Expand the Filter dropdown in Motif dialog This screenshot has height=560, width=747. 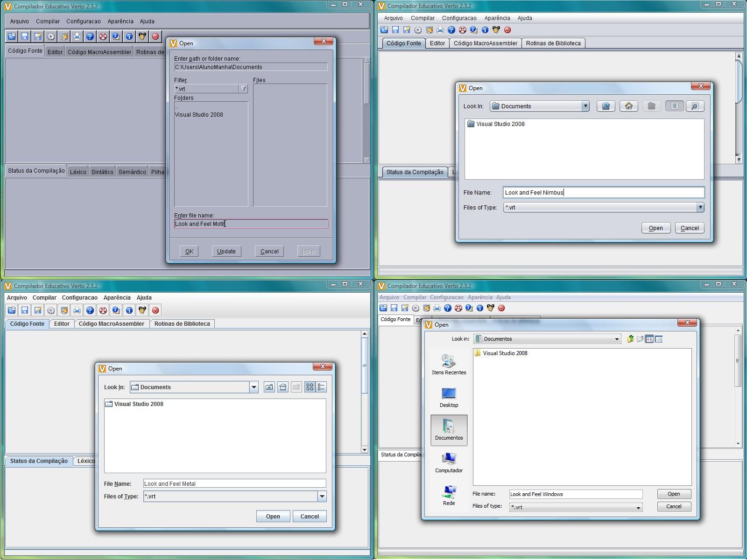[243, 89]
